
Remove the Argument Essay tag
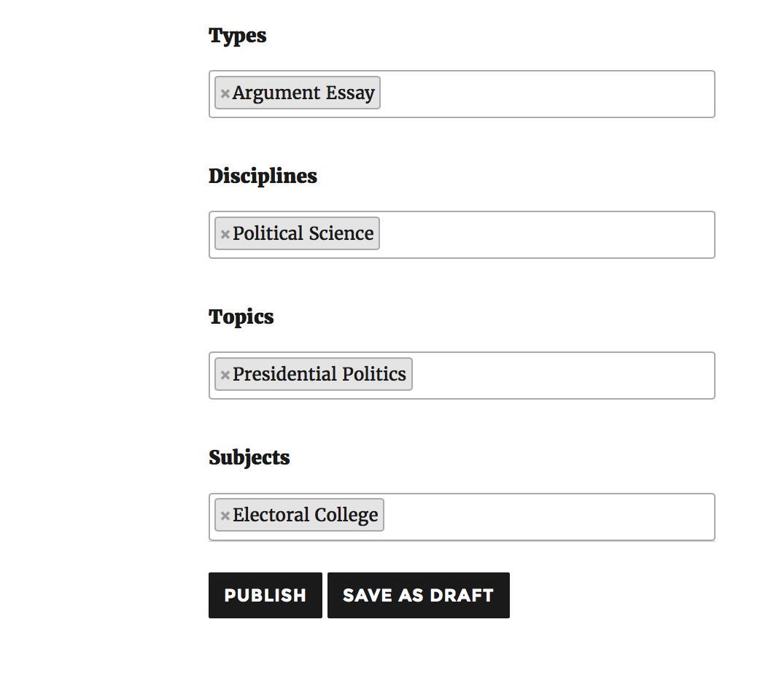tap(225, 93)
